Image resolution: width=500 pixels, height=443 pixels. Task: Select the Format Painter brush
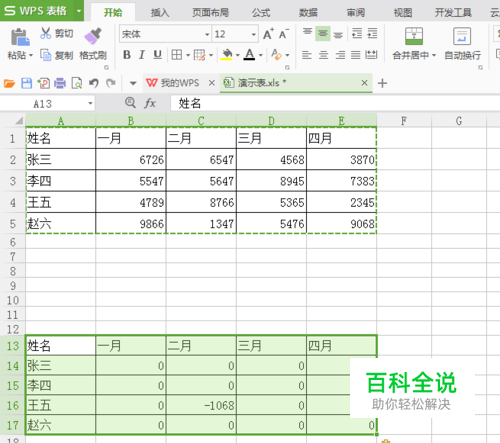[93, 36]
